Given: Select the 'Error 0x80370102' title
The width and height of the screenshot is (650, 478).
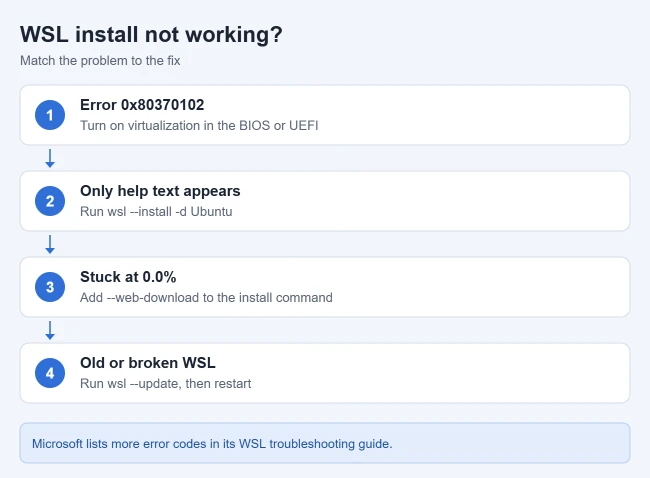Looking at the screenshot, I should click(x=142, y=105).
